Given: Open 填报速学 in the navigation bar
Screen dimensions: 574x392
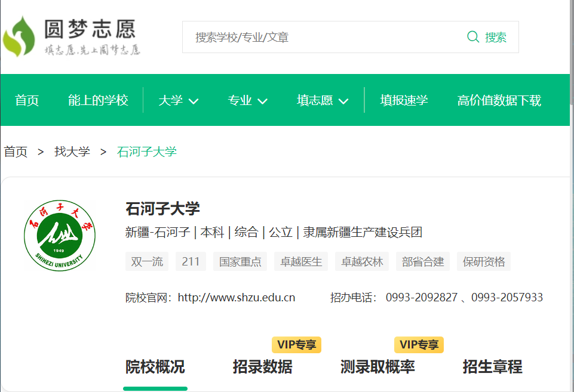Looking at the screenshot, I should coord(404,100).
